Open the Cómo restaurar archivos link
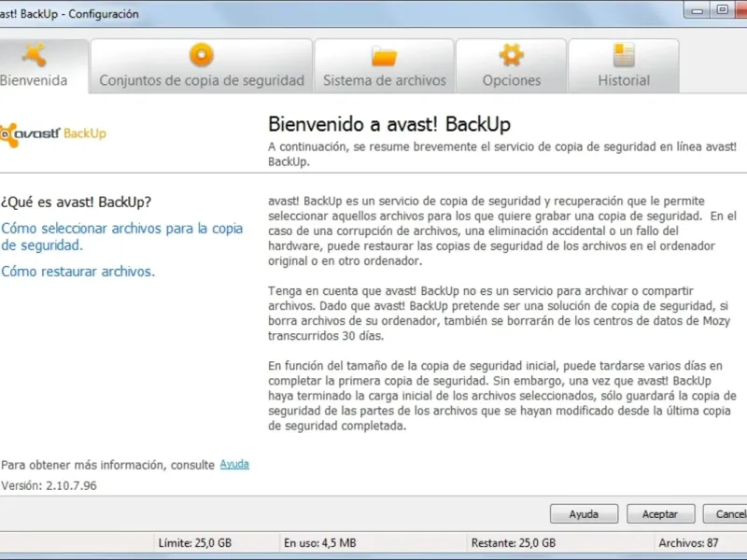The width and height of the screenshot is (747, 560). (78, 272)
